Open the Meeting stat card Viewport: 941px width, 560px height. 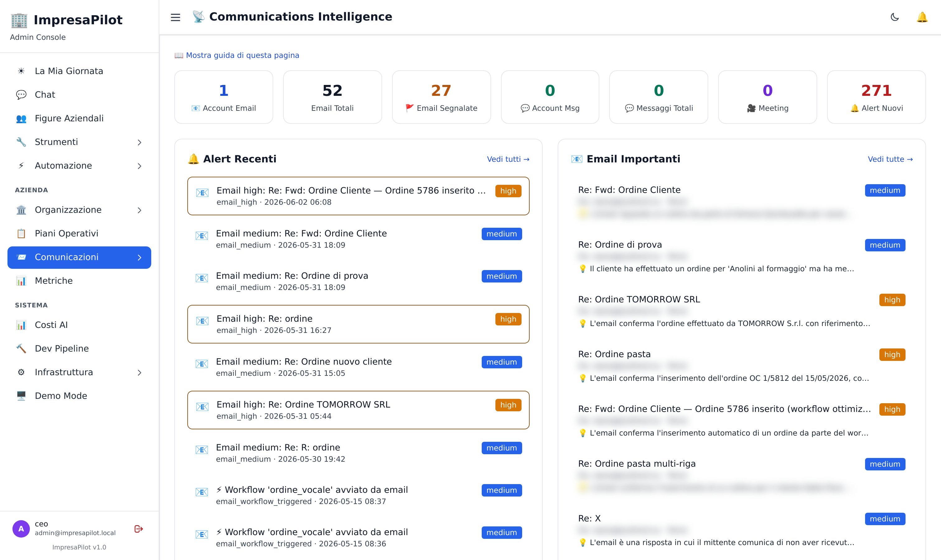coord(768,97)
